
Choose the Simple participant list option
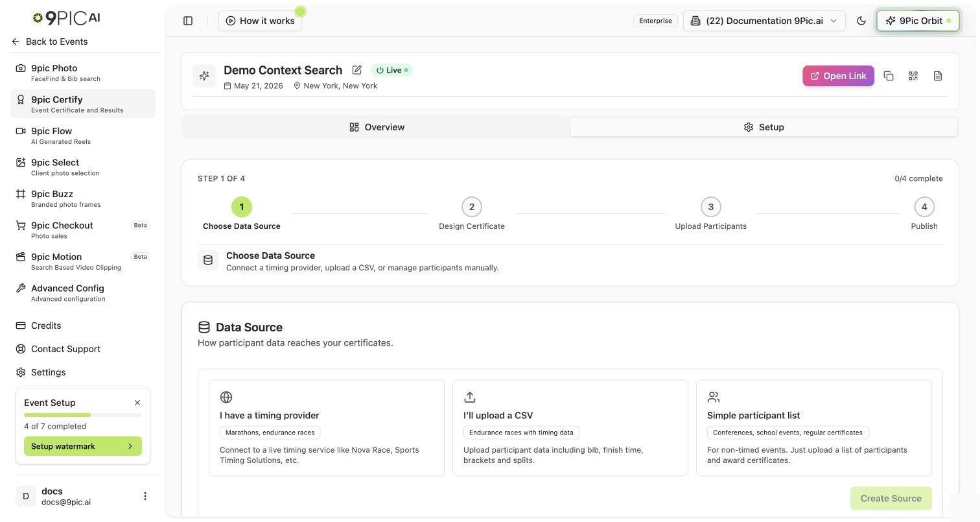pyautogui.click(x=814, y=428)
